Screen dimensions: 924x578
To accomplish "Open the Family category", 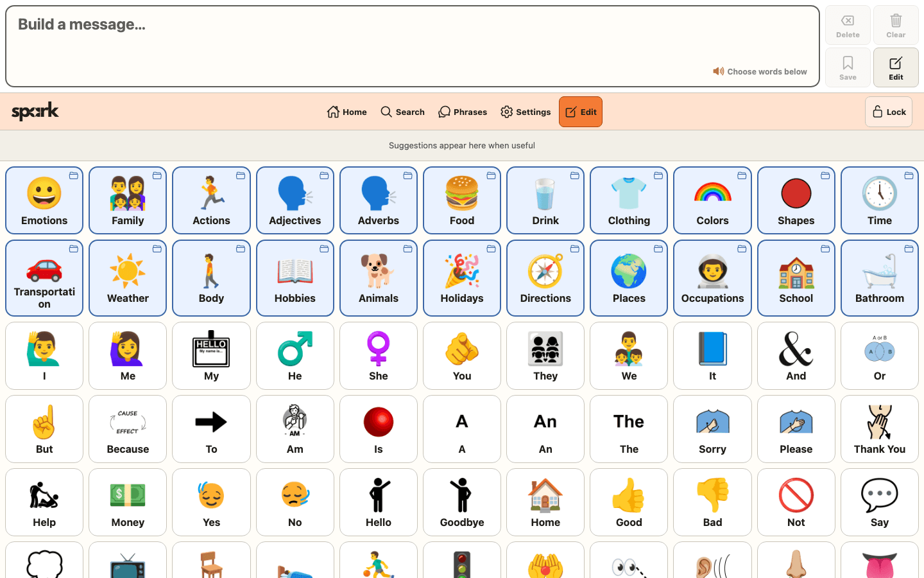I will (128, 200).
